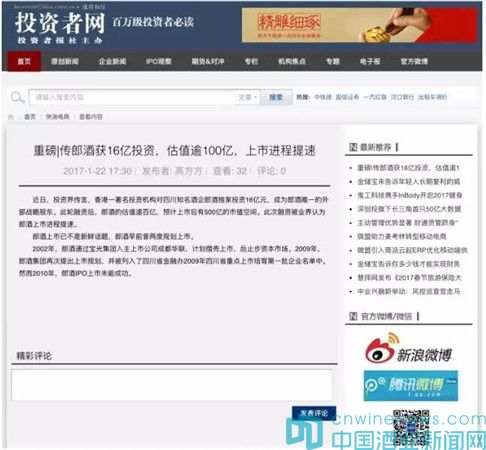Click the magnifying glass search icon
The height and width of the screenshot is (450, 486).
pyautogui.click(x=17, y=98)
